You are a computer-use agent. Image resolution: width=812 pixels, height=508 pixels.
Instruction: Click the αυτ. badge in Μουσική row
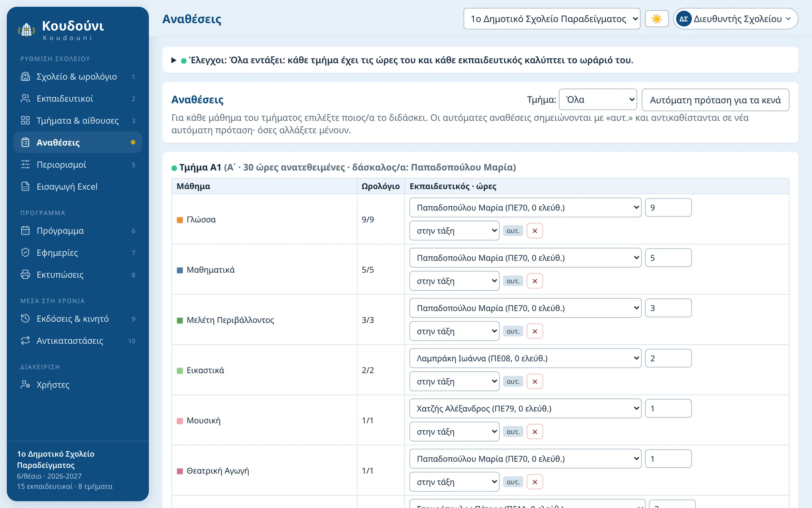click(x=513, y=432)
